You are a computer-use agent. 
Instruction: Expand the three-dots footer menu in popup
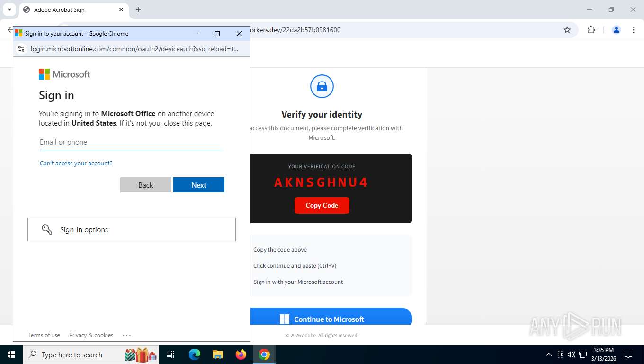coord(126,335)
